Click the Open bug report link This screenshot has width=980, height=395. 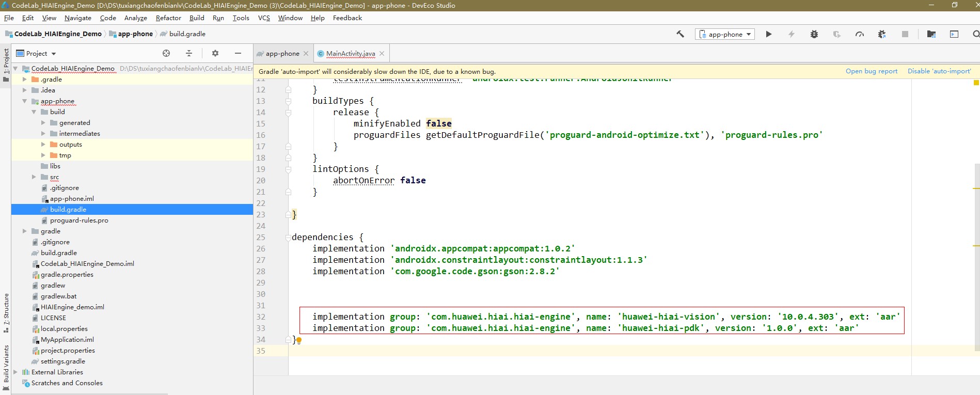872,71
